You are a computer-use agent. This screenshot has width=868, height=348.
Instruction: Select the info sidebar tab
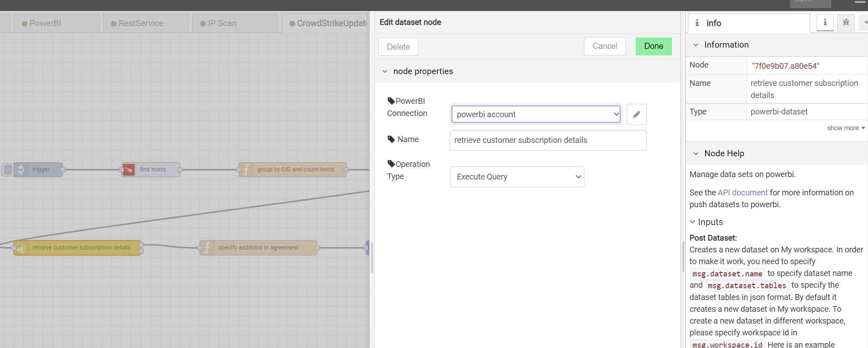tap(749, 23)
